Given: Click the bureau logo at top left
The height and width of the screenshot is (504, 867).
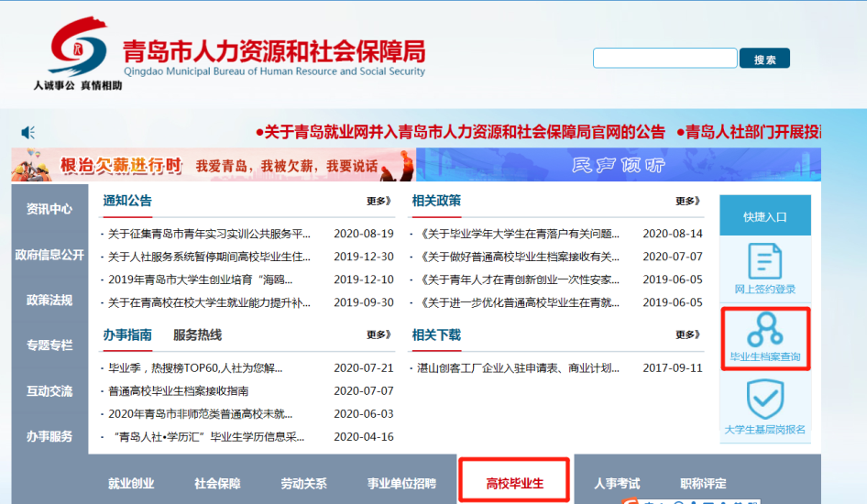Looking at the screenshot, I should point(78,47).
